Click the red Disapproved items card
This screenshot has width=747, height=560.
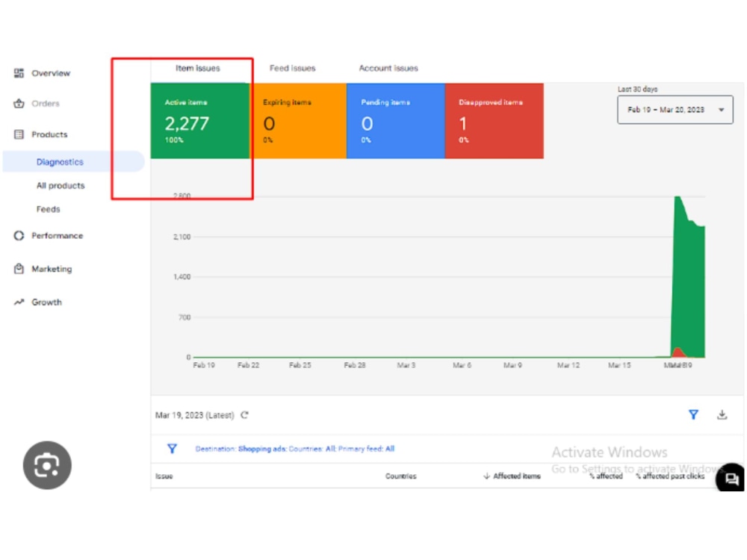pos(494,121)
